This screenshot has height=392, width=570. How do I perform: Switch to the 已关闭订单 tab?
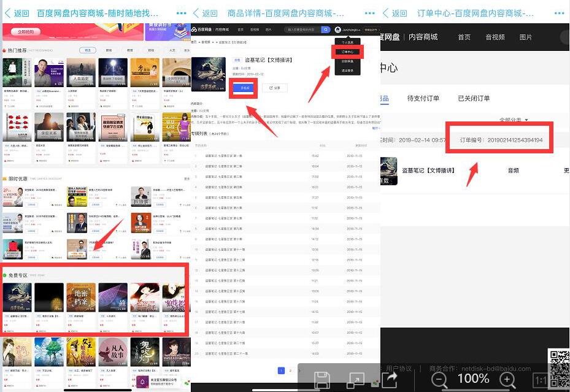(474, 98)
